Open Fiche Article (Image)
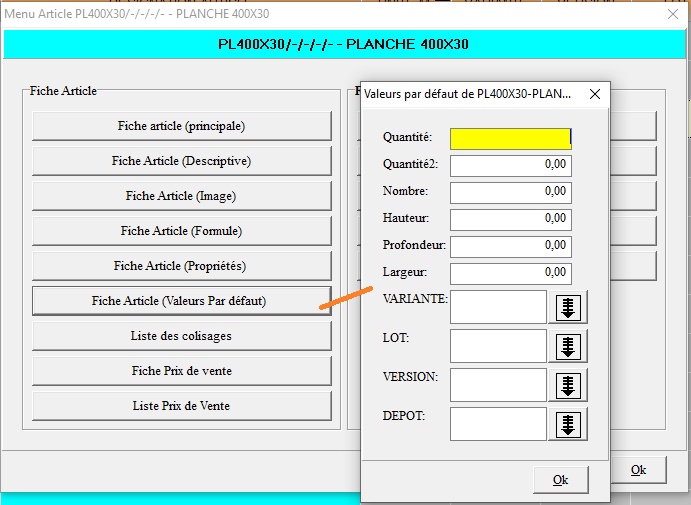Image resolution: width=691 pixels, height=505 pixels. tap(181, 196)
